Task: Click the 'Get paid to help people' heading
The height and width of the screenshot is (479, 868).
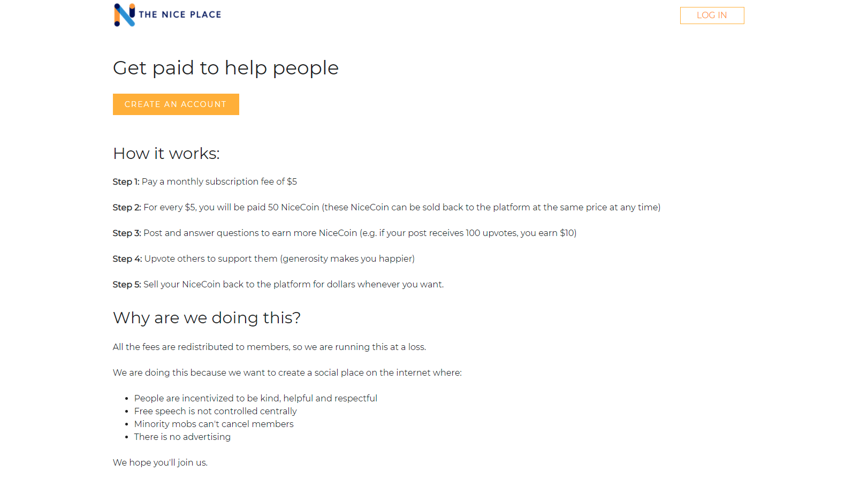Action: point(225,67)
